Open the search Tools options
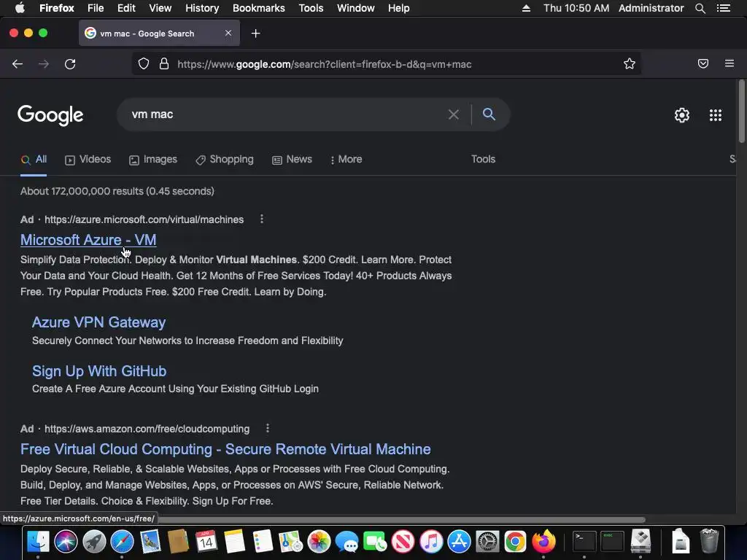 click(483, 160)
